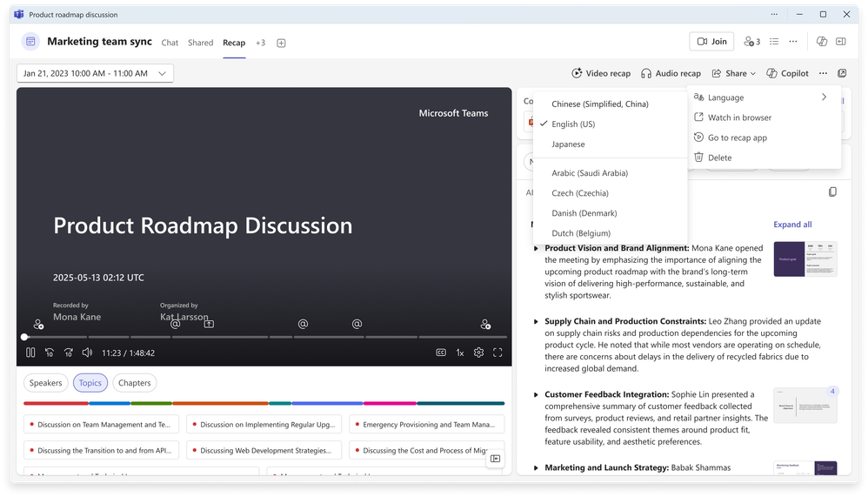Expand Marketing and Launch Strategy note
Image resolution: width=868 pixels, height=497 pixels.
tap(536, 468)
